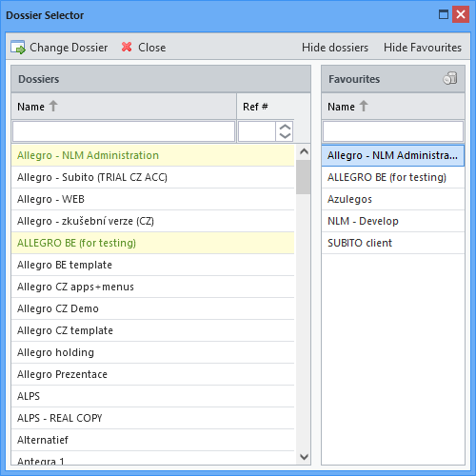Select dossier Allegro - Subito (TRIAL CZ ACC)
This screenshot has height=476, width=476.
tap(153, 177)
